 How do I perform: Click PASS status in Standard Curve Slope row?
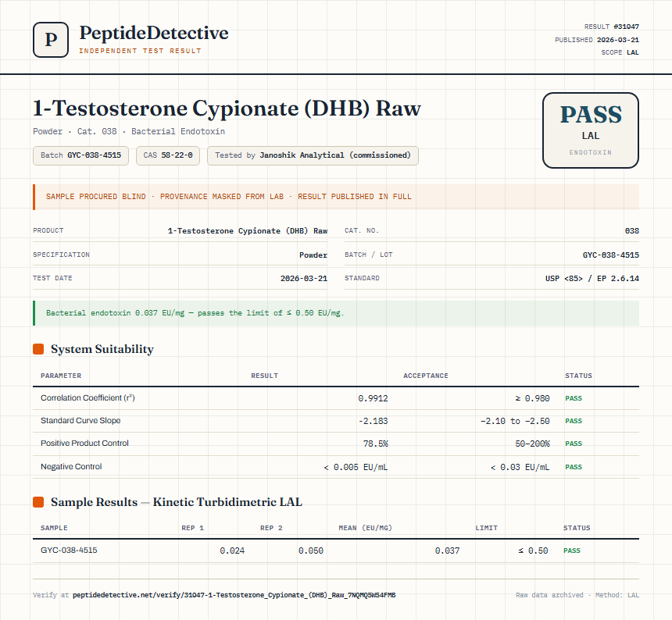coord(574,421)
